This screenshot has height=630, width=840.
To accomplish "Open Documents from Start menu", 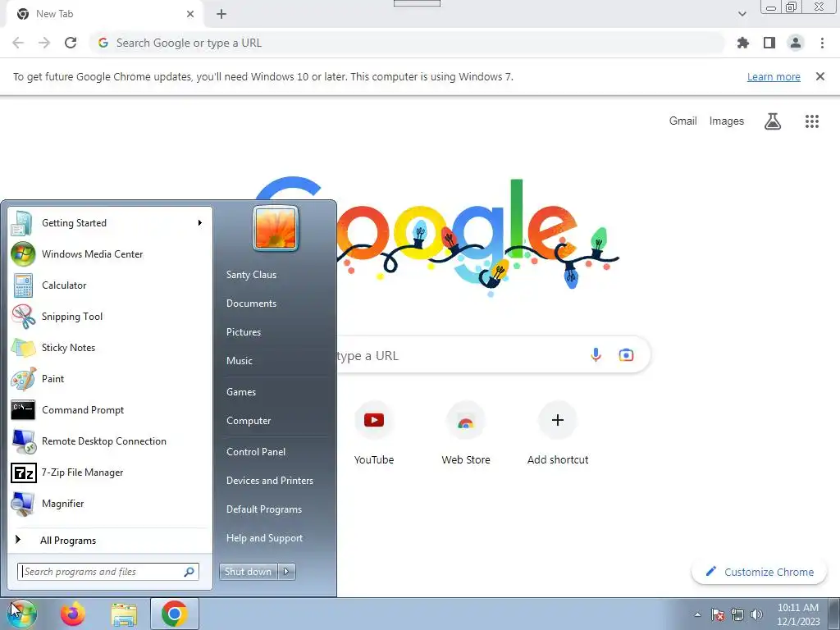I will 251,304.
